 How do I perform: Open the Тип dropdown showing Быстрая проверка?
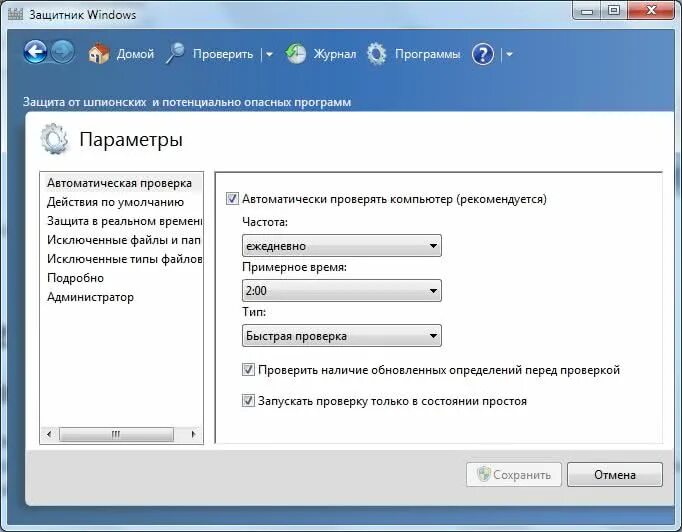click(341, 336)
